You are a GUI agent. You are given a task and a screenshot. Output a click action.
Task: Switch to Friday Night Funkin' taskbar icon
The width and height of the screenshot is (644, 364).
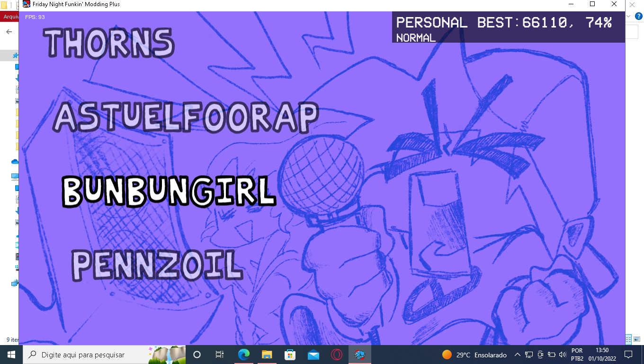(360, 355)
